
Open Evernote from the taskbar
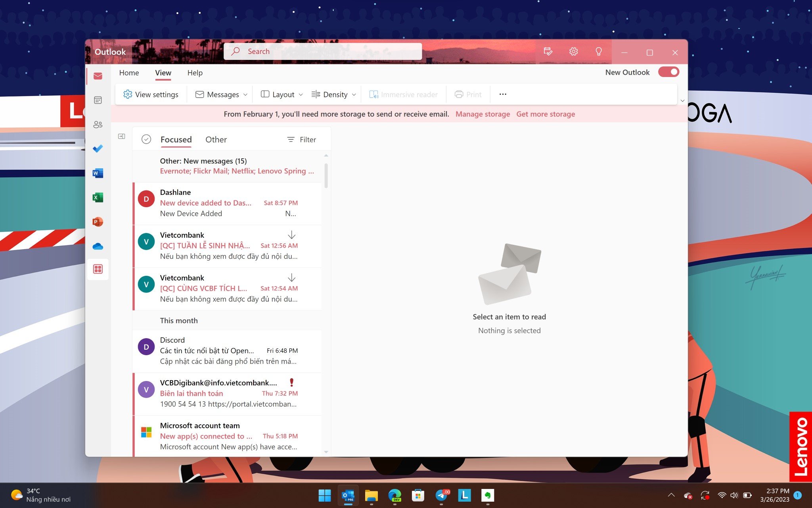click(488, 495)
